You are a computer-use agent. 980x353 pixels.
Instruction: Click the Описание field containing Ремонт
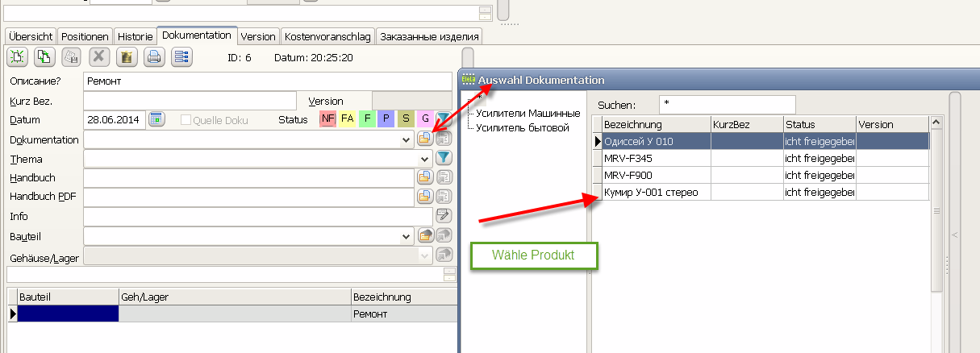(x=268, y=81)
